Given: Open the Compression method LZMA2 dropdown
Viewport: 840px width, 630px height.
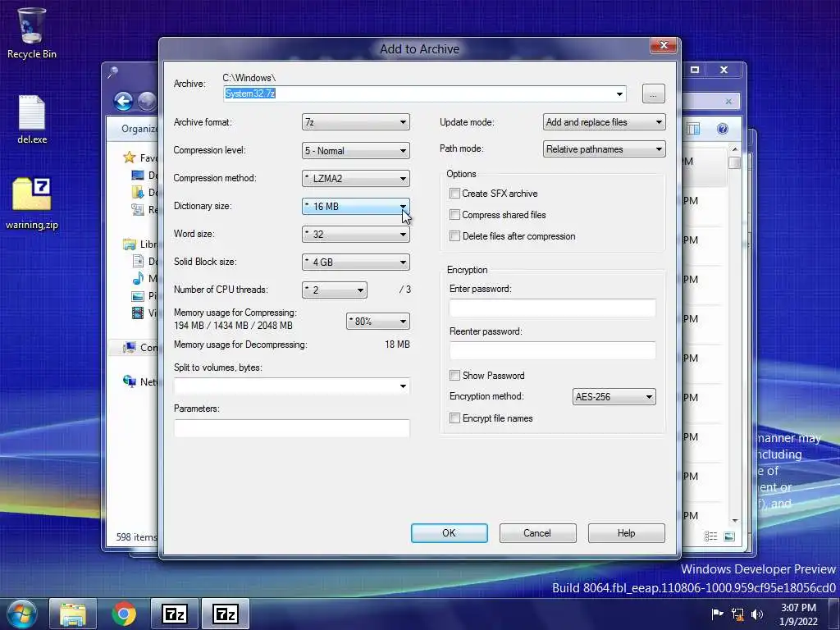Looking at the screenshot, I should pos(356,178).
